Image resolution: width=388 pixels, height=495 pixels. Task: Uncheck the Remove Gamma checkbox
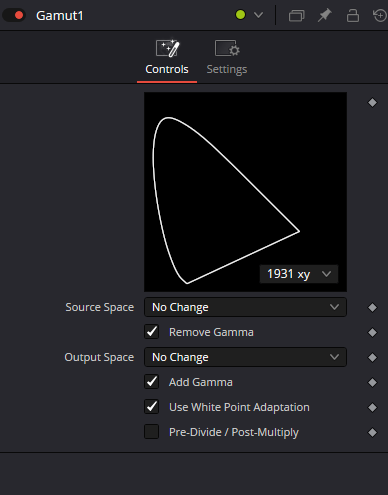click(x=152, y=332)
